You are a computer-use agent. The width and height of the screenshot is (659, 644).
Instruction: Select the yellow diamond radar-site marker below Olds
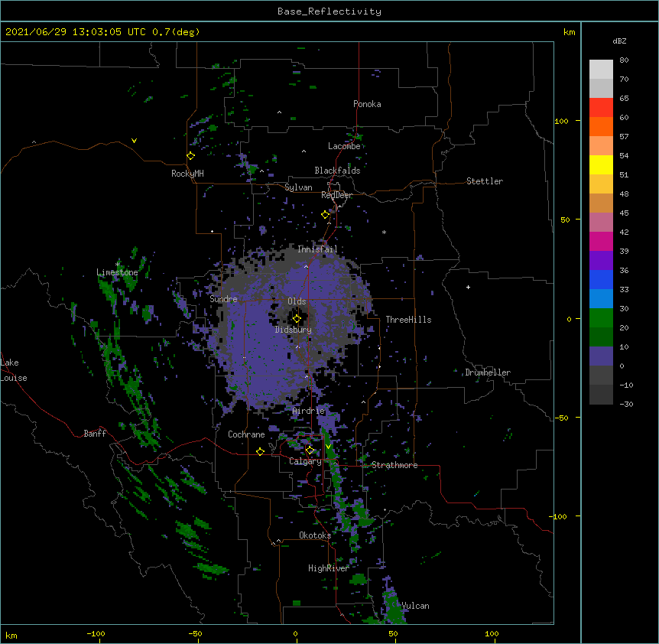pos(297,319)
